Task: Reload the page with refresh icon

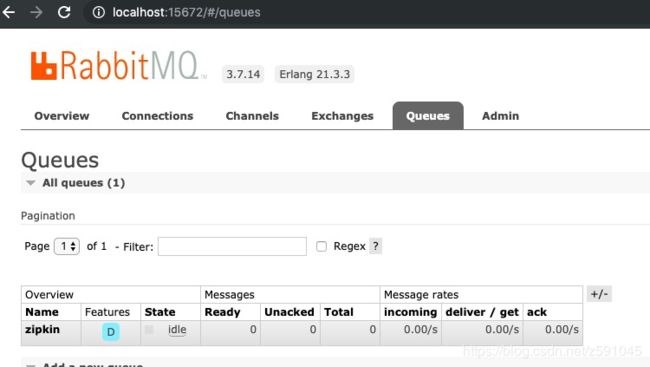Action: click(64, 12)
